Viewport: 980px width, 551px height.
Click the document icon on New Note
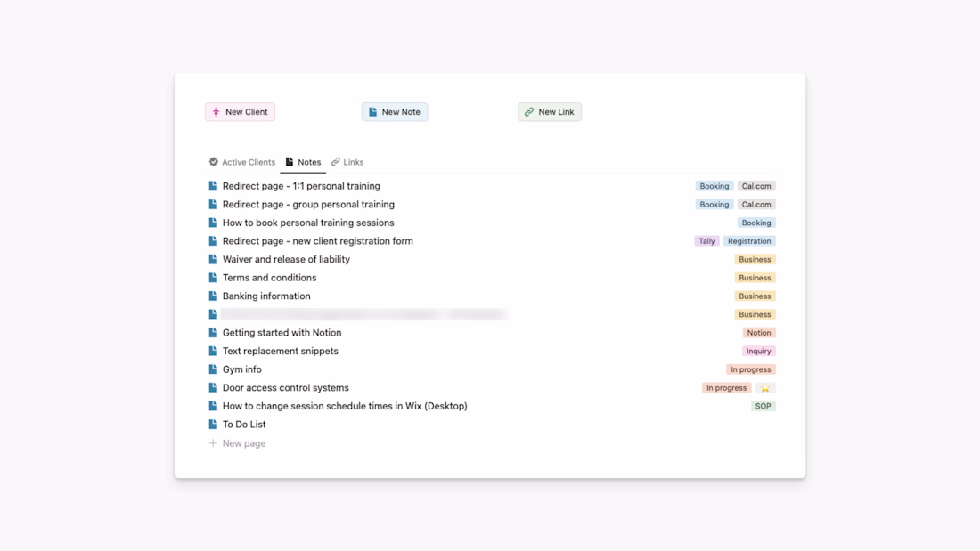[x=373, y=112]
